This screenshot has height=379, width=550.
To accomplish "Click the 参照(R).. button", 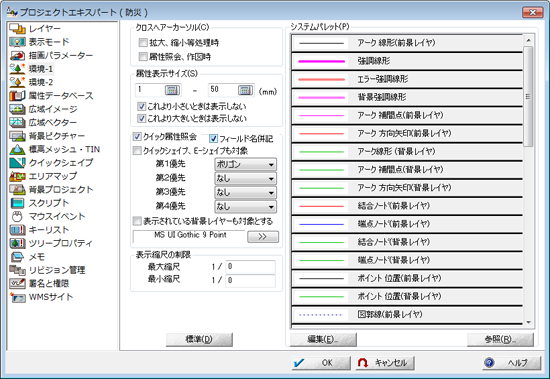I will (500, 340).
